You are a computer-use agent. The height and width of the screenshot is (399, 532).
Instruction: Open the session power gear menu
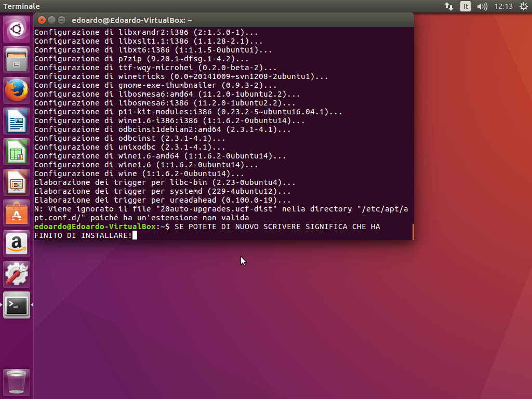(523, 6)
